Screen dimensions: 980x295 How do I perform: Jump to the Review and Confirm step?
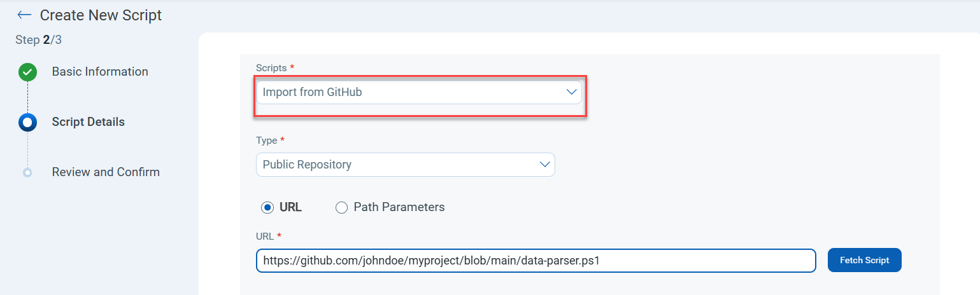(x=106, y=172)
